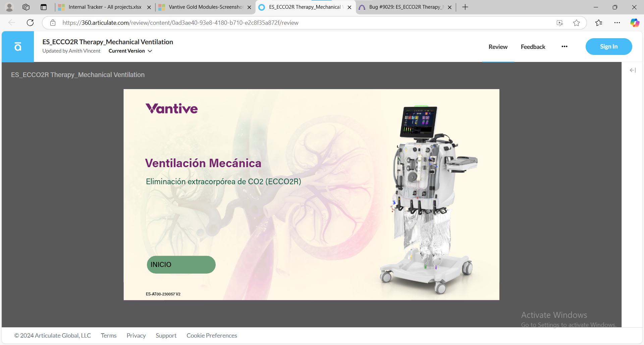Viewport: 644px width, 345px height.
Task: Click the Vantive logo on the slide
Action: (x=172, y=109)
